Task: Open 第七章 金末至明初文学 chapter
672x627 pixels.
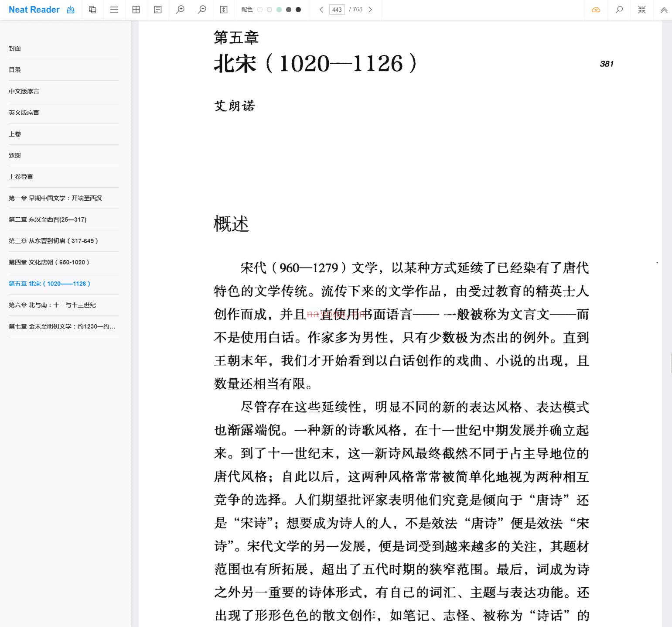Action: 64,326
